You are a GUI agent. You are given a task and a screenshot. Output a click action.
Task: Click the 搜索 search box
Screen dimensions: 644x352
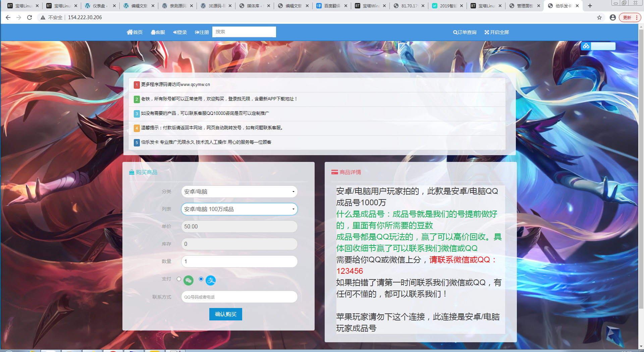(244, 32)
